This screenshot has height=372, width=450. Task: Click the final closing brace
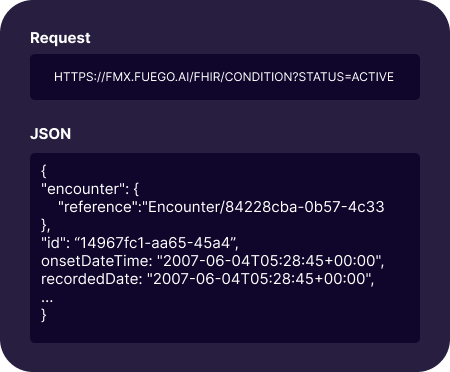click(43, 315)
